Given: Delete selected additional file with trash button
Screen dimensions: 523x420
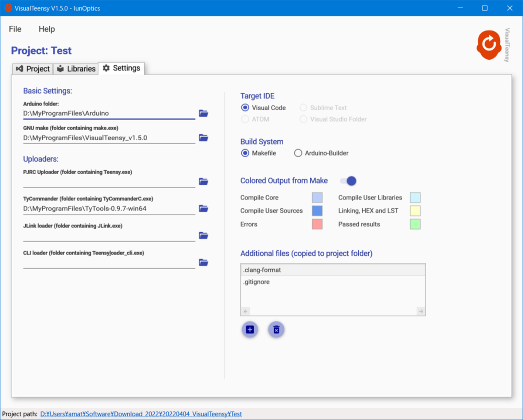Looking at the screenshot, I should (x=276, y=330).
